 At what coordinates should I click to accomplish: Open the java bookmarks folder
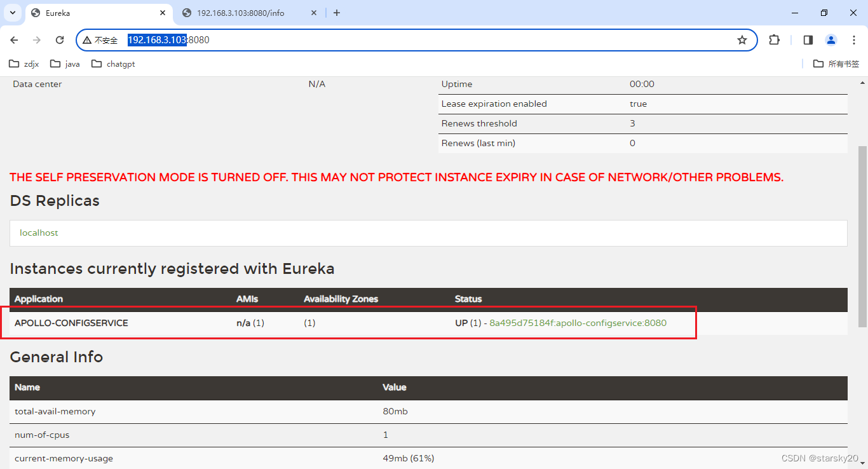coord(65,64)
